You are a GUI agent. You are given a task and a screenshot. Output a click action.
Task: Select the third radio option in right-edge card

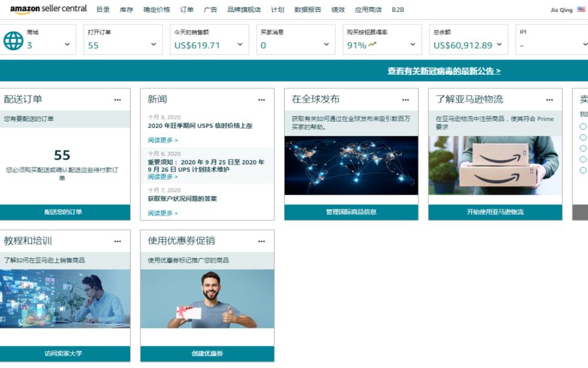tap(583, 148)
